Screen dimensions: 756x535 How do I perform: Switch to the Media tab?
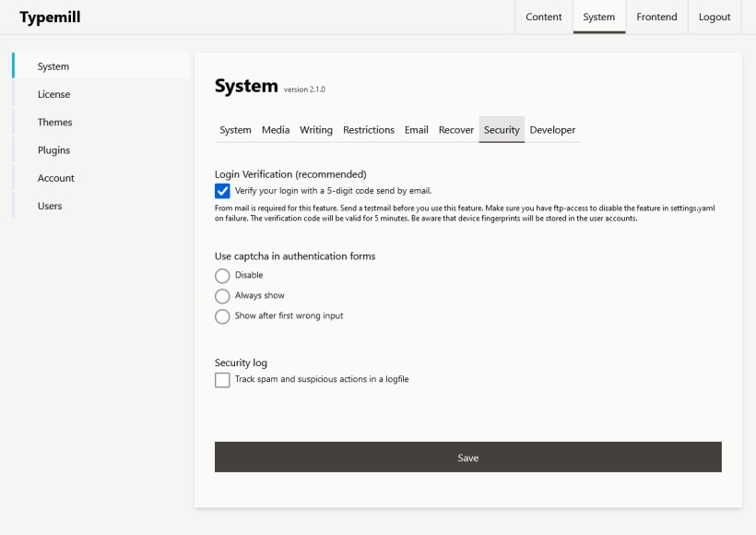click(276, 130)
